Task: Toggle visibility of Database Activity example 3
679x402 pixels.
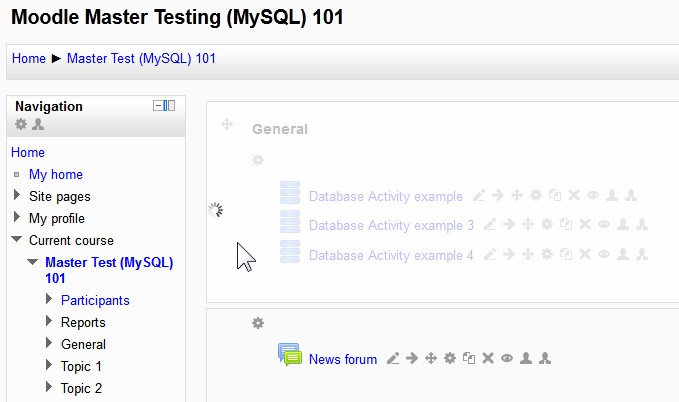Action: click(x=604, y=224)
